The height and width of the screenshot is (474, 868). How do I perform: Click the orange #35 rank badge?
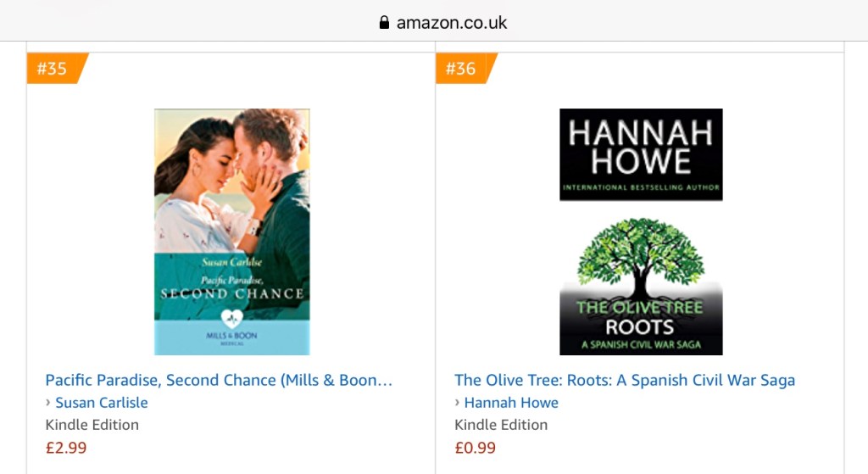tap(53, 69)
